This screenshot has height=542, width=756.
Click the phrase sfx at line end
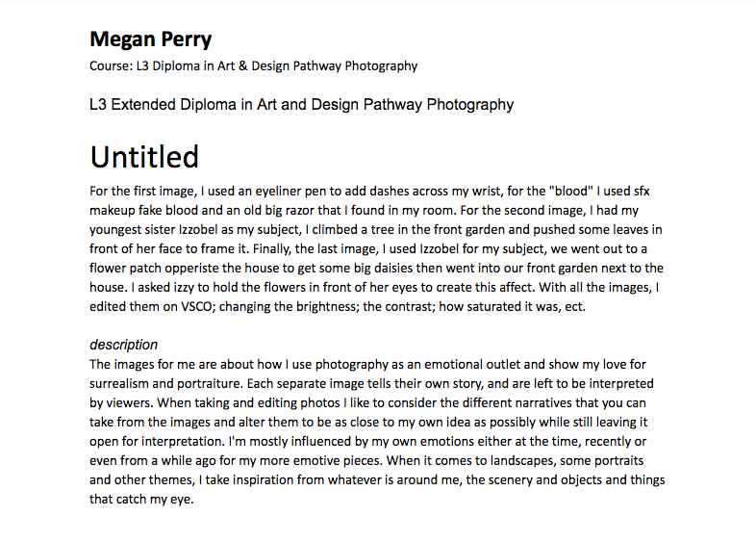coord(642,192)
